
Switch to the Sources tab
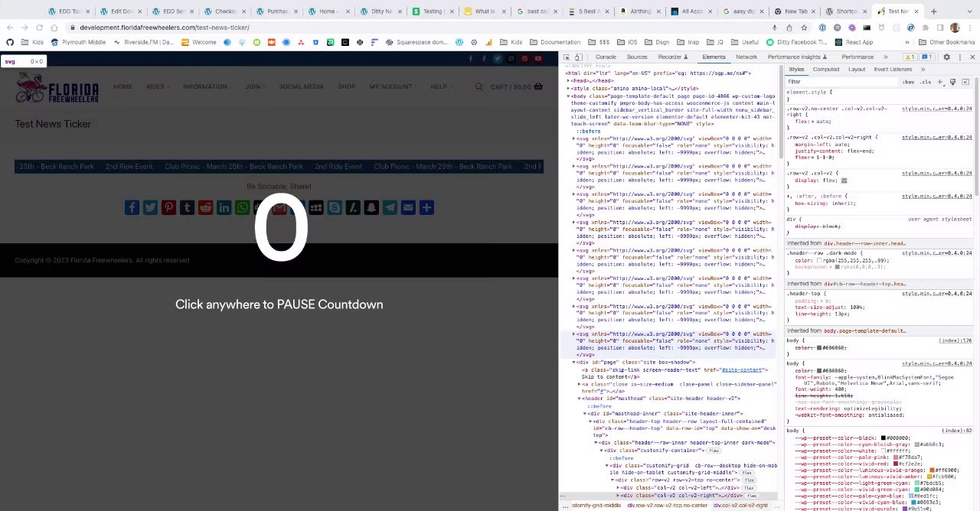(x=637, y=57)
